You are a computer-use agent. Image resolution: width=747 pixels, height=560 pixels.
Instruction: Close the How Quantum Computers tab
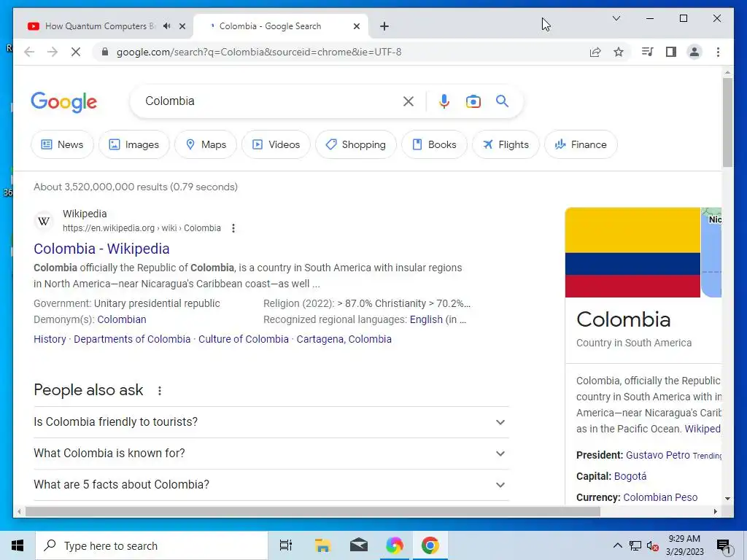coord(182,26)
